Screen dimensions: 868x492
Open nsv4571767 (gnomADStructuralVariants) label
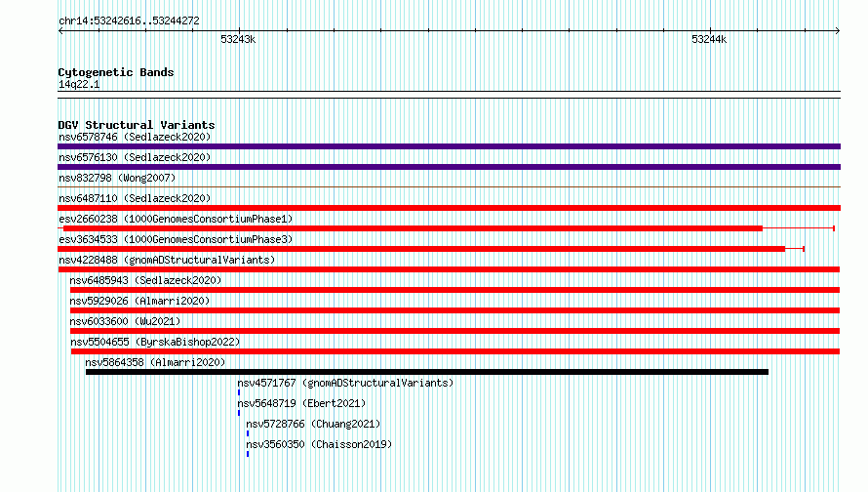coord(345,383)
